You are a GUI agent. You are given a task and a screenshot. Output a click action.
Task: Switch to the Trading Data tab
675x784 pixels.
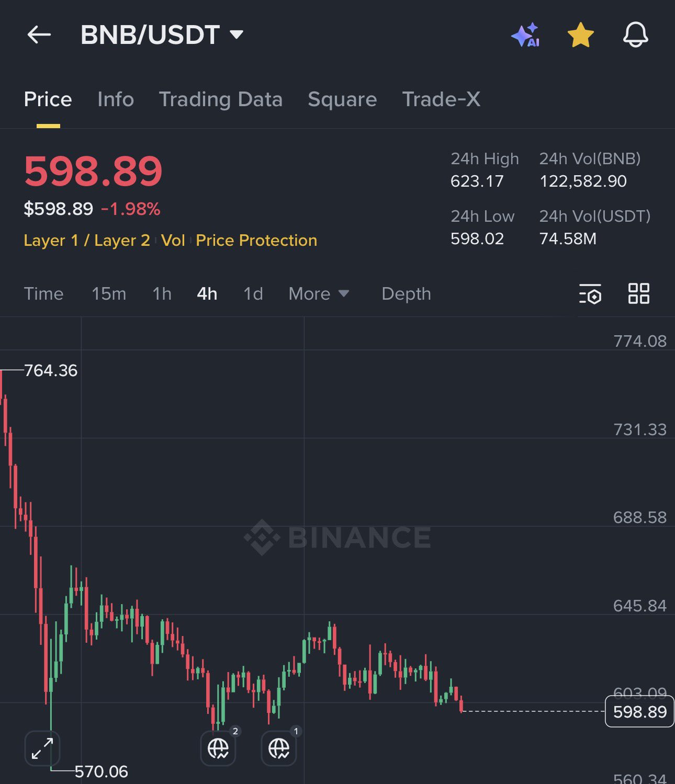point(220,99)
